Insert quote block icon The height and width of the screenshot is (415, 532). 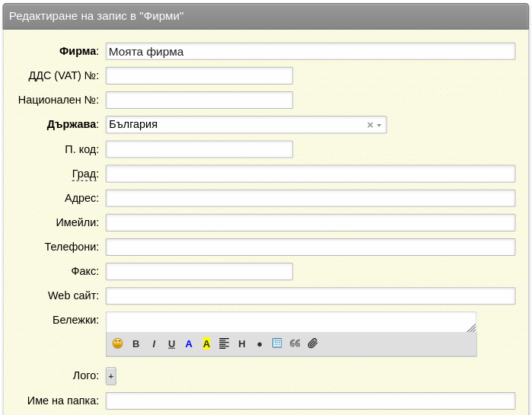coord(295,343)
